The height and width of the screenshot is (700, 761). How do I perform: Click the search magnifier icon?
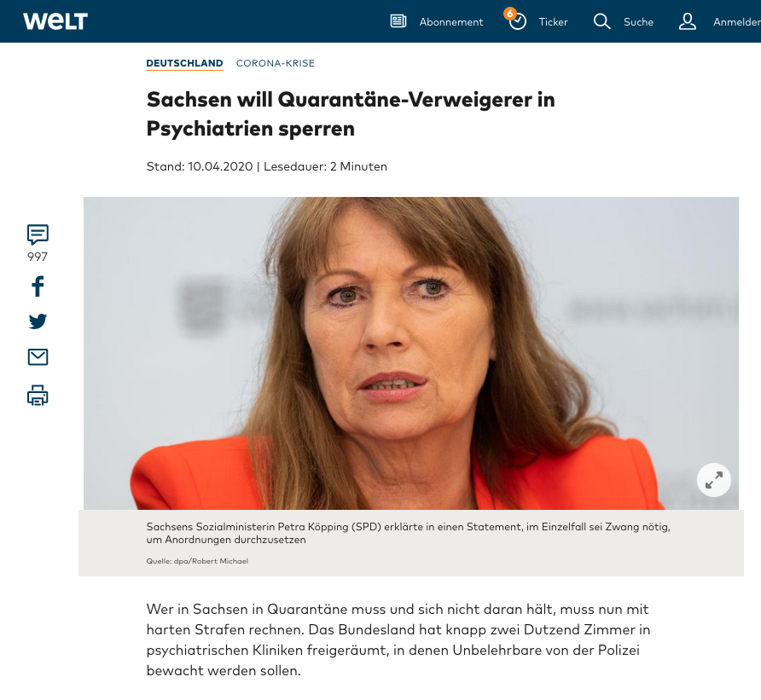coord(601,21)
